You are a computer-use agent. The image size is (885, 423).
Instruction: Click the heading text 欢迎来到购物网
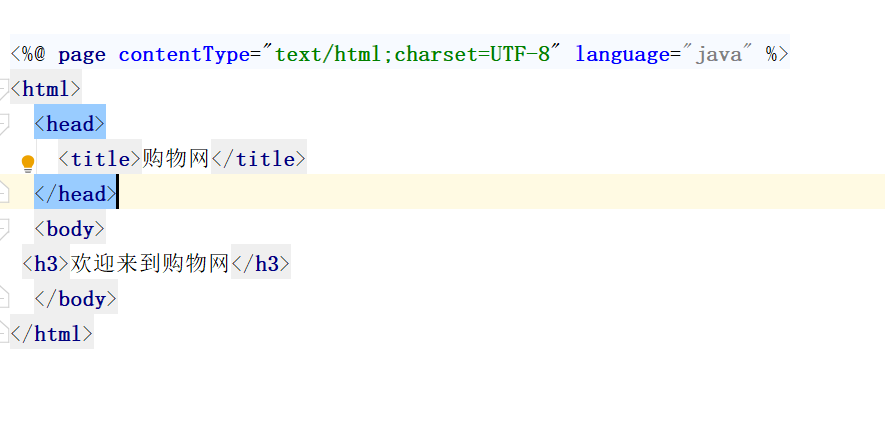(150, 264)
